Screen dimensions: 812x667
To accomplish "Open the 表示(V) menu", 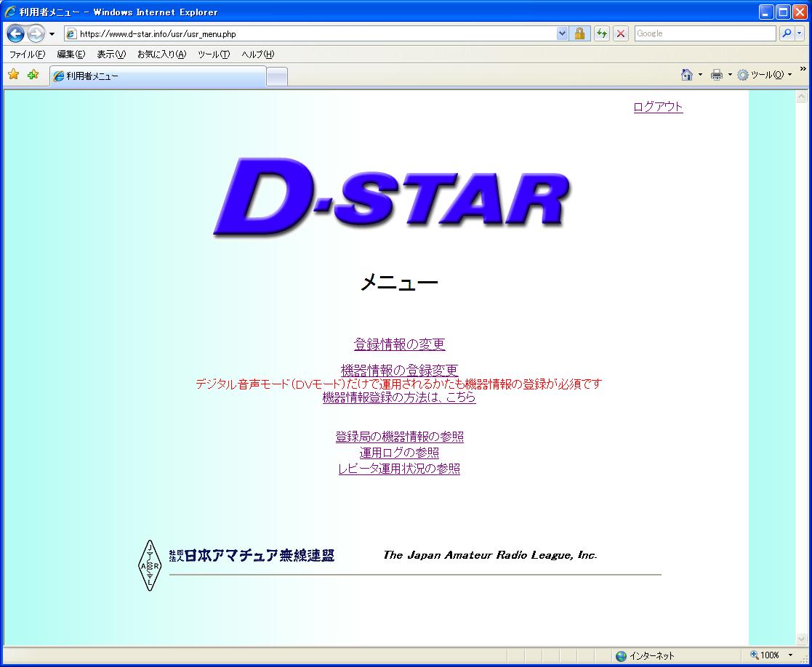I will (x=111, y=54).
